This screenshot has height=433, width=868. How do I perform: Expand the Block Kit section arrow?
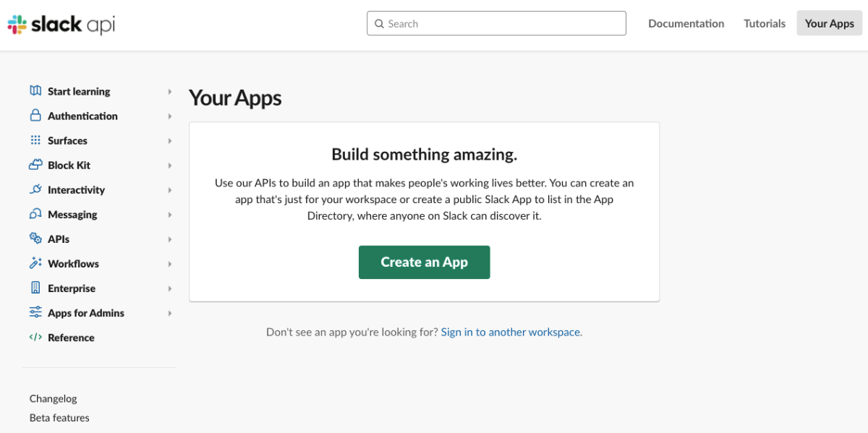pos(170,166)
